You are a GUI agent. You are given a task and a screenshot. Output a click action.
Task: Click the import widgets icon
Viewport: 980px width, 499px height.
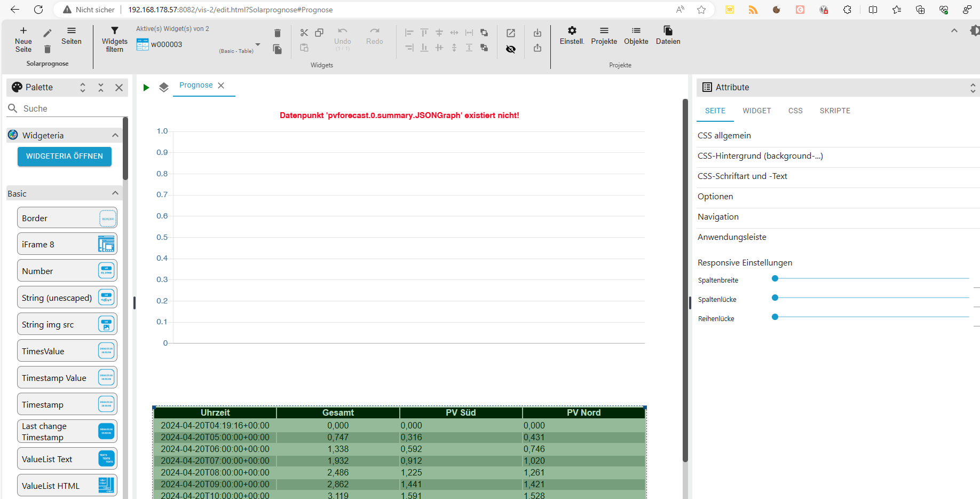538,33
